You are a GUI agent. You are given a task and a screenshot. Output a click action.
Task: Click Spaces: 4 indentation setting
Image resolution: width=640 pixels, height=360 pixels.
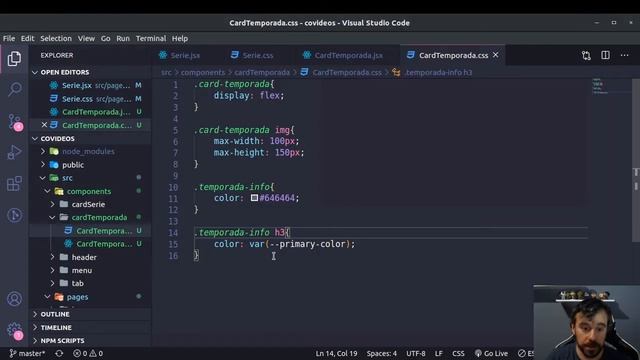[x=381, y=353]
